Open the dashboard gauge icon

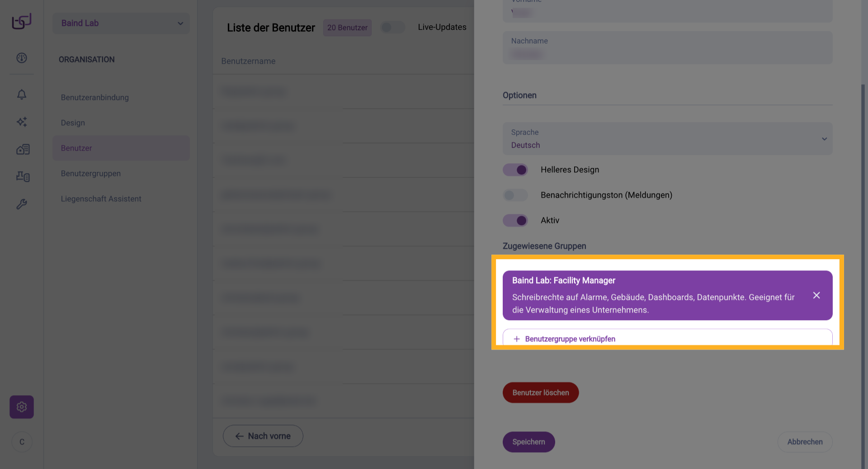22,58
